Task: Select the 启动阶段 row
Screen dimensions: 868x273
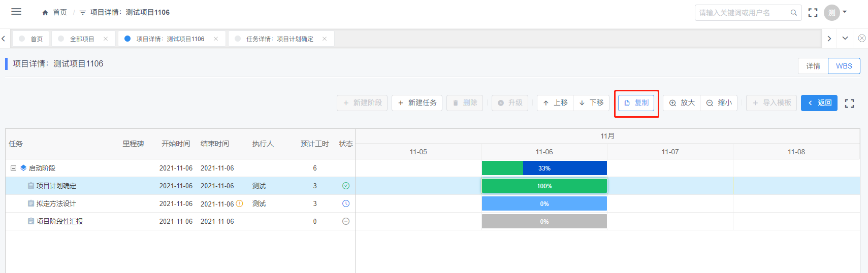Action: point(180,168)
